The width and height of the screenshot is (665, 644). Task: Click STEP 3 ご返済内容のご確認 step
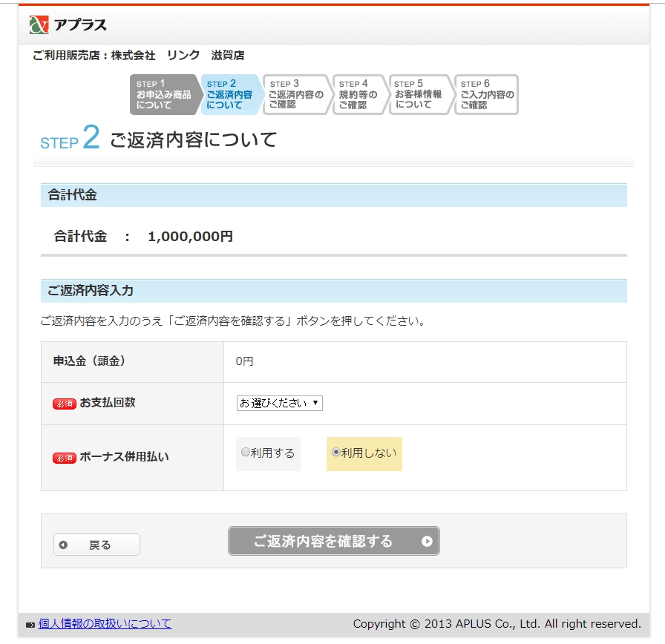(295, 95)
